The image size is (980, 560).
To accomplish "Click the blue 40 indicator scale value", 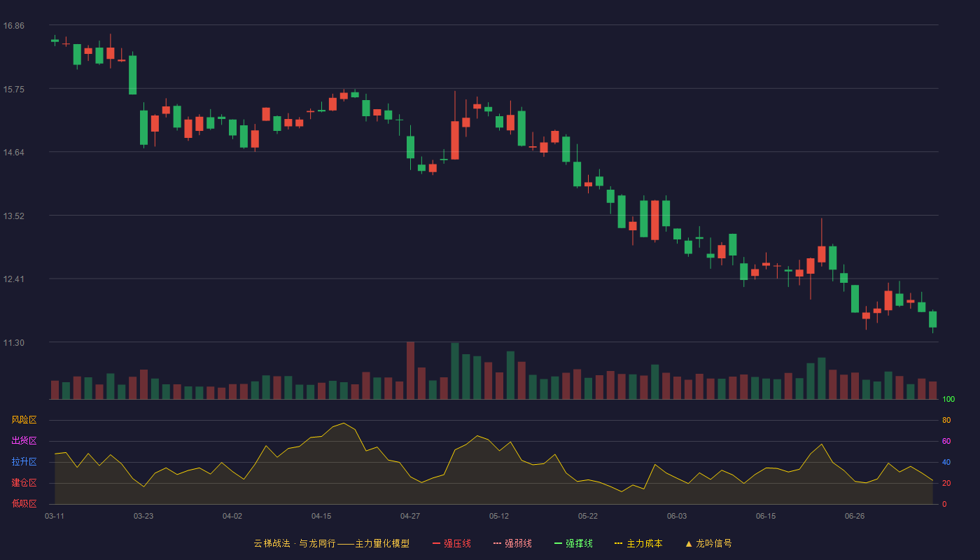I will (x=946, y=463).
